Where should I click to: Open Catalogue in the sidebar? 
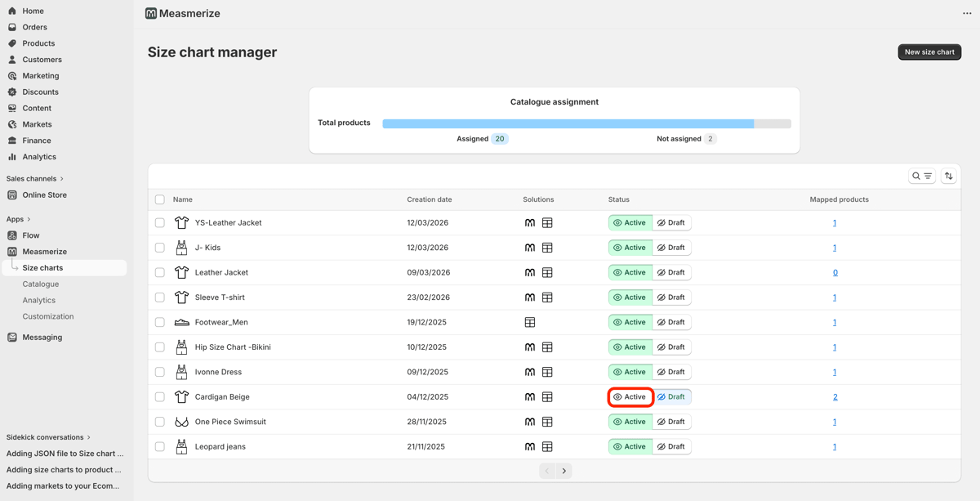(41, 284)
